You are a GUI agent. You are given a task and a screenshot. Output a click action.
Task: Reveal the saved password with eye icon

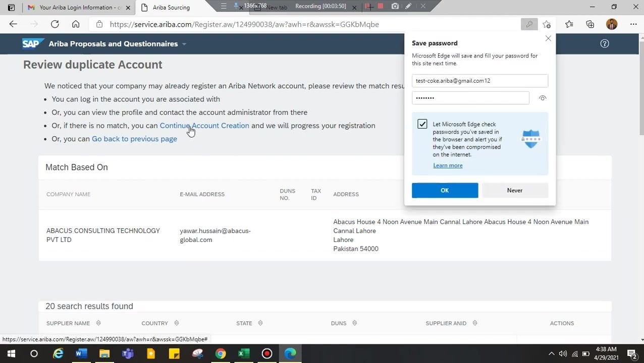[543, 98]
